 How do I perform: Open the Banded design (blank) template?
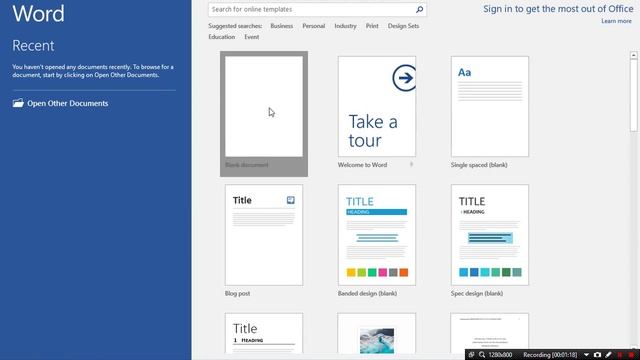(377, 235)
